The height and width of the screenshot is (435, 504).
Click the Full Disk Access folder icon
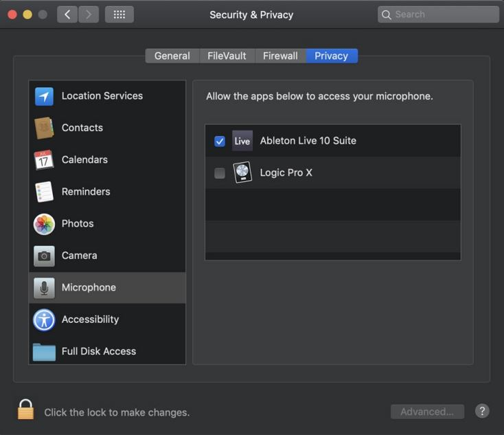[44, 352]
